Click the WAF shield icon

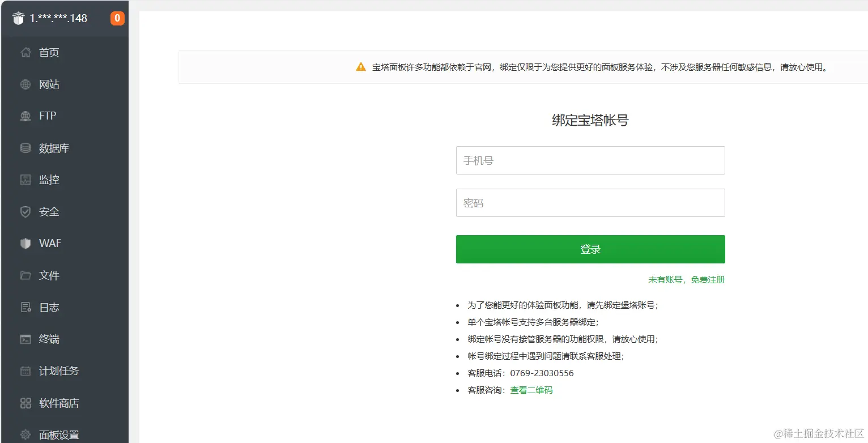(25, 244)
